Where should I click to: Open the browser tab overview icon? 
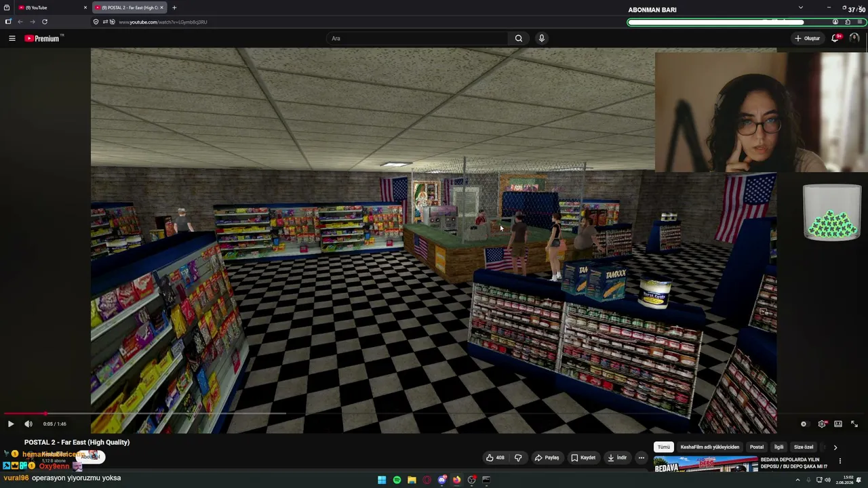(x=7, y=7)
